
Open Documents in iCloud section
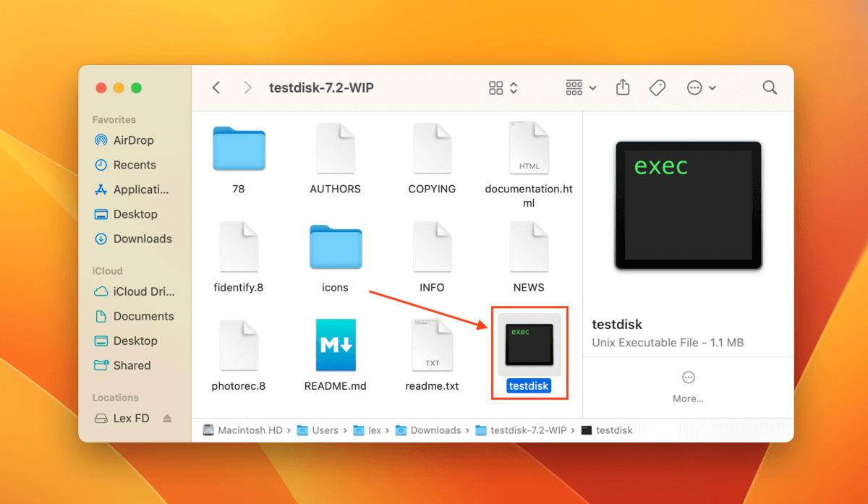pos(135,316)
